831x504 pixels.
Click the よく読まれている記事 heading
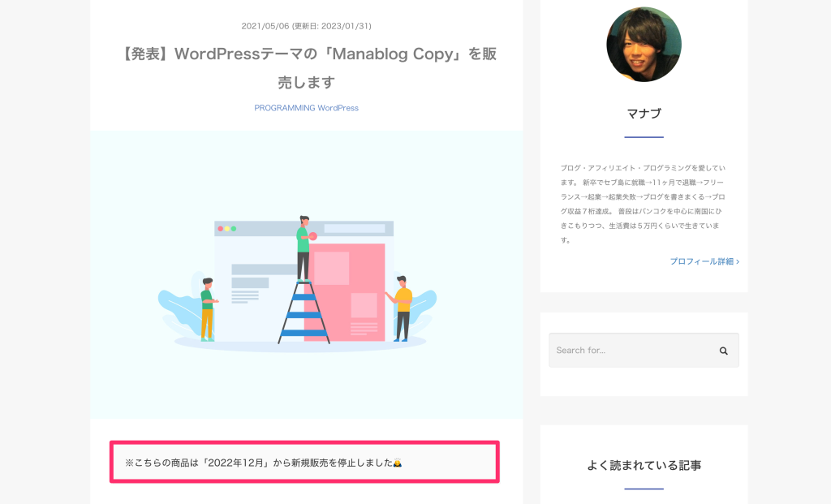tap(644, 465)
